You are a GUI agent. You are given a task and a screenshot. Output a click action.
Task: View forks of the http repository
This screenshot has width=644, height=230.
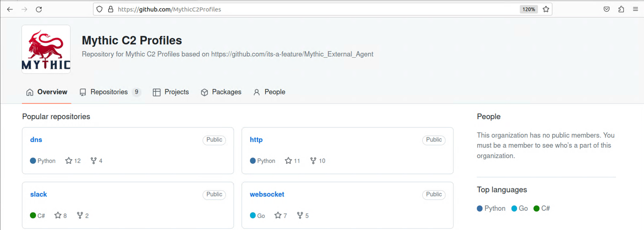(x=318, y=161)
